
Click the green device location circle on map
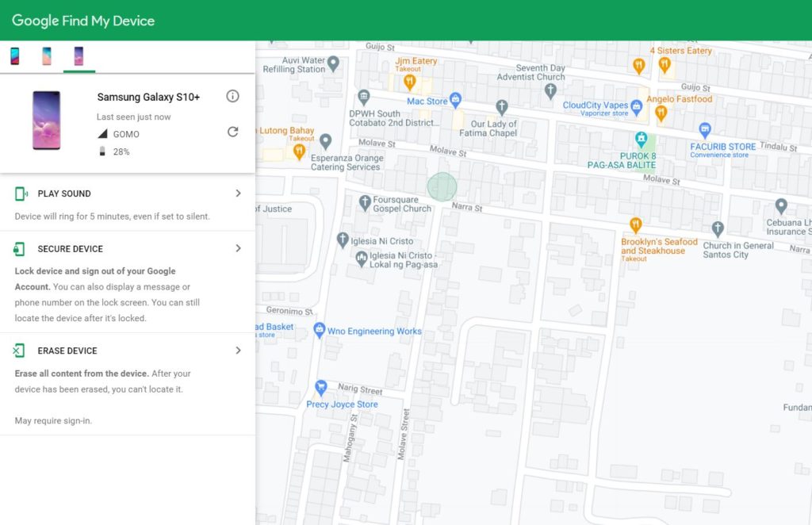point(442,187)
